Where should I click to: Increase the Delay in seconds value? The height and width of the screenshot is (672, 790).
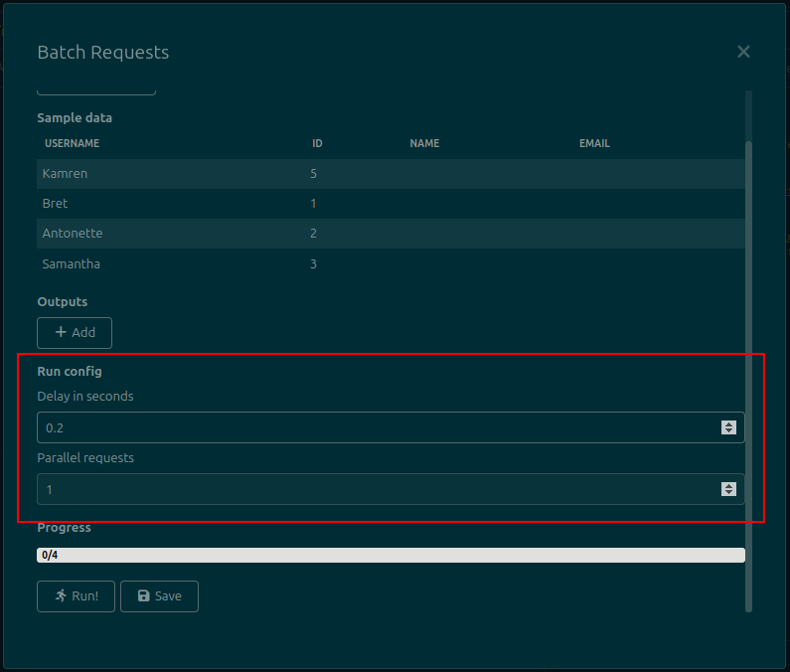coord(728,423)
